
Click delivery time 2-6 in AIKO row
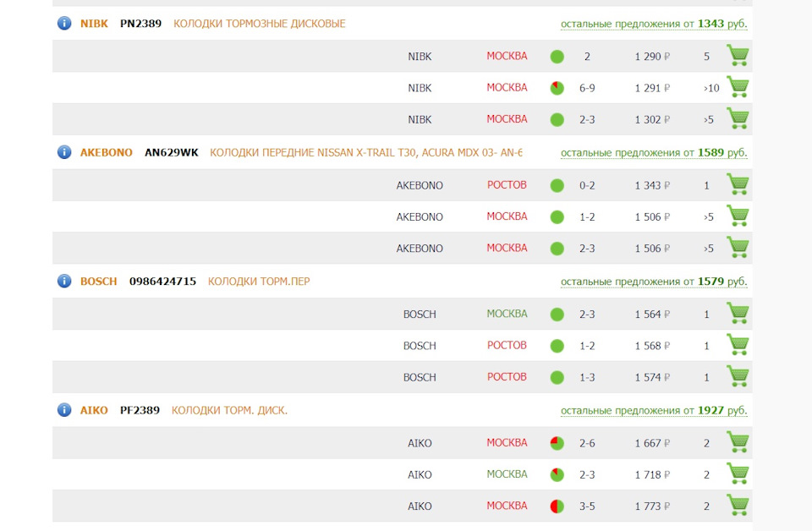(587, 443)
